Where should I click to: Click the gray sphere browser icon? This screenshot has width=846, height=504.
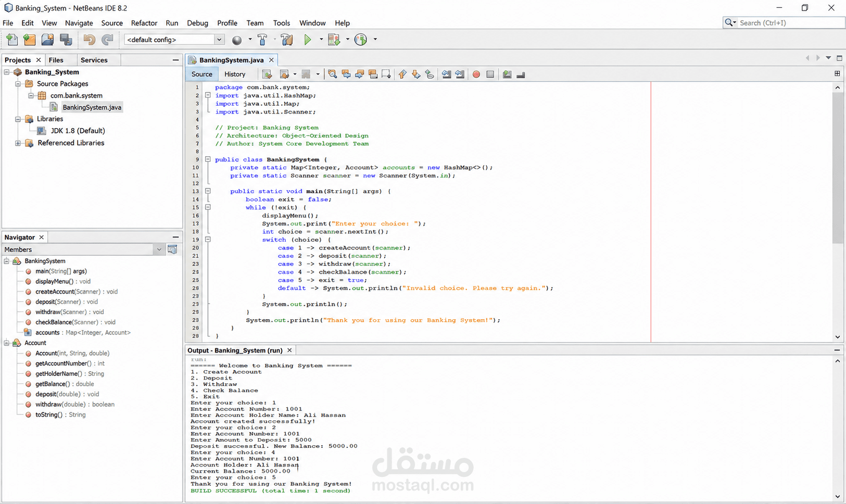[x=237, y=40]
